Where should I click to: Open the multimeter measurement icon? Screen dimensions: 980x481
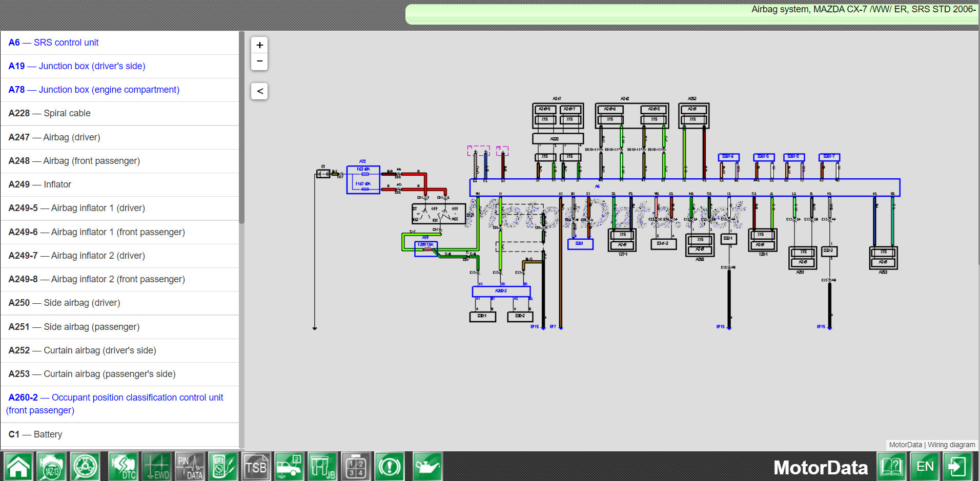223,467
